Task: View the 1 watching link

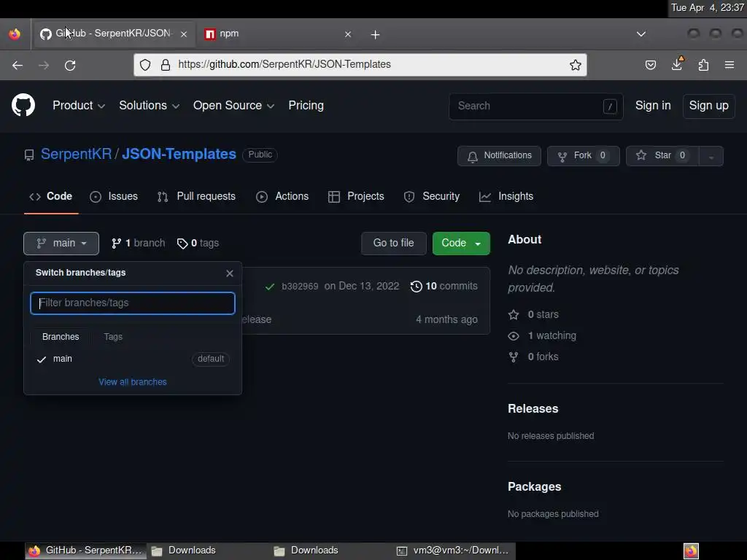Action: [x=542, y=336]
